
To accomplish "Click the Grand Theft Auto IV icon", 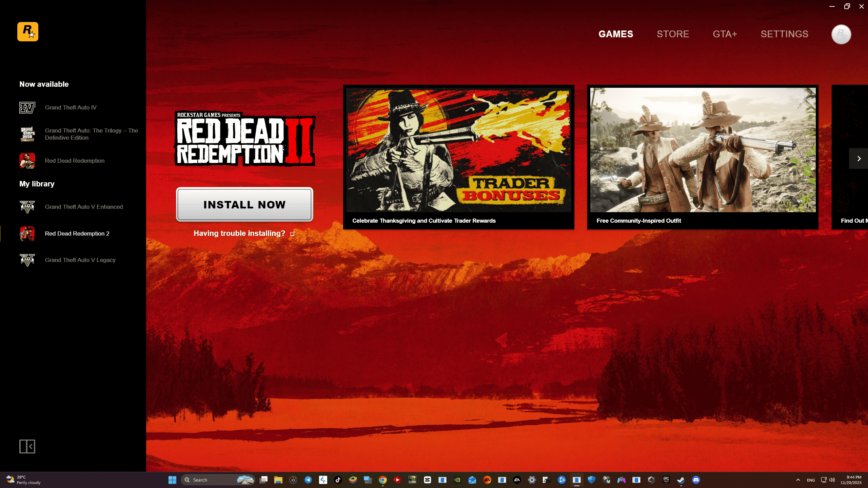I will tap(27, 107).
